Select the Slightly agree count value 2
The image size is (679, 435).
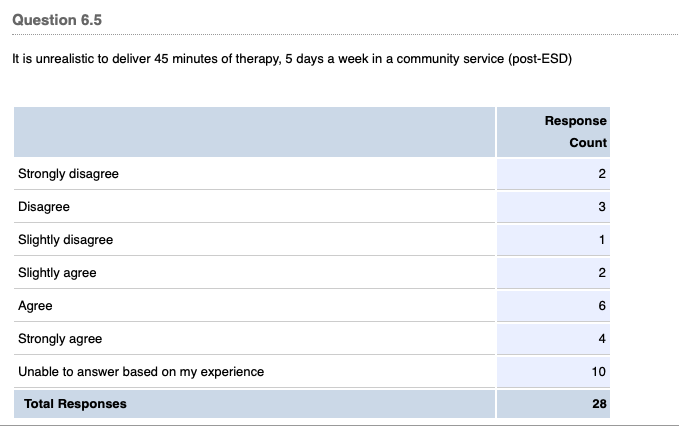tap(603, 273)
